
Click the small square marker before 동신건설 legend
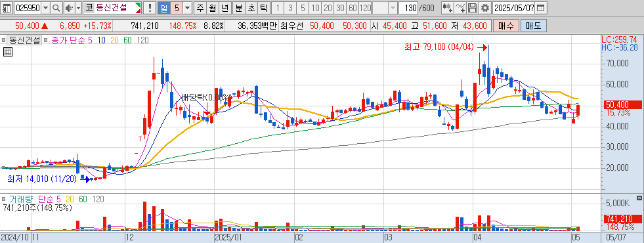(4, 40)
